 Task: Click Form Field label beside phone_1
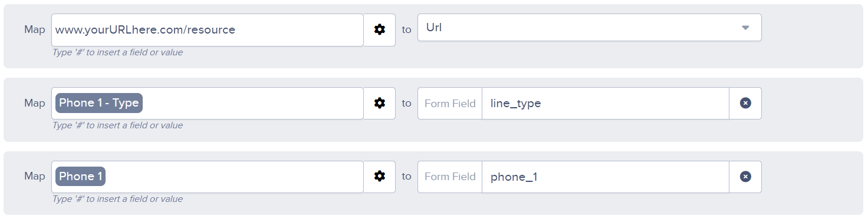[x=450, y=177]
